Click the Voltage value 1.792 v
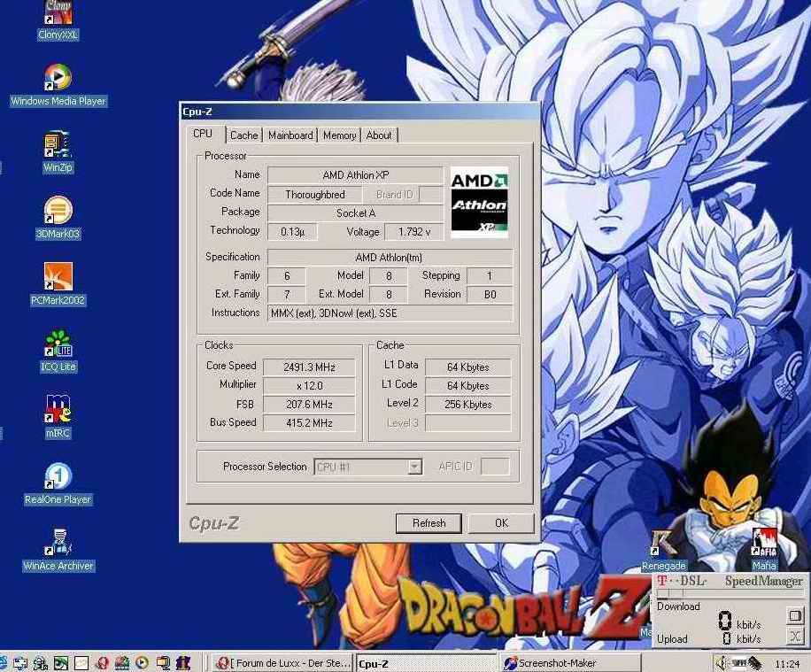The image size is (811, 672). 413,232
